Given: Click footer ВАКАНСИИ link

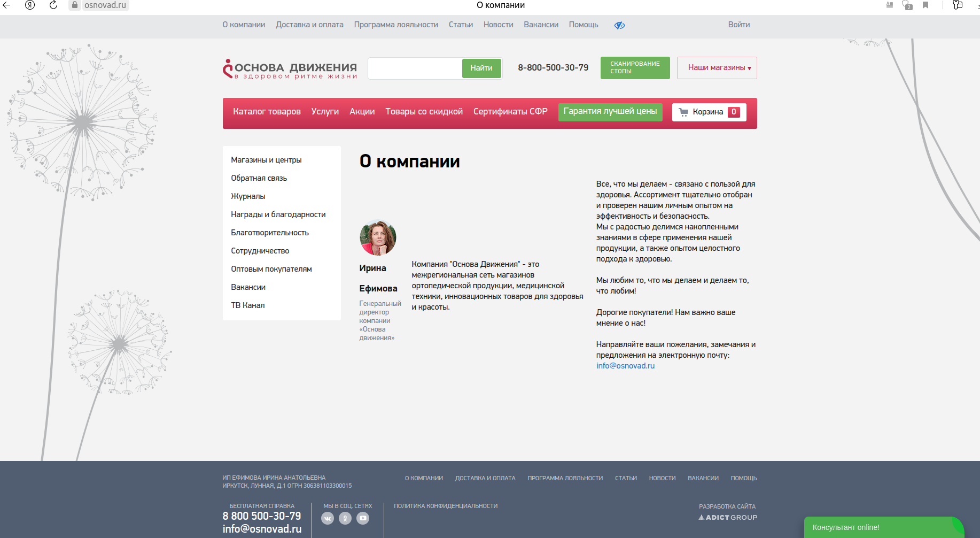Looking at the screenshot, I should [x=703, y=478].
